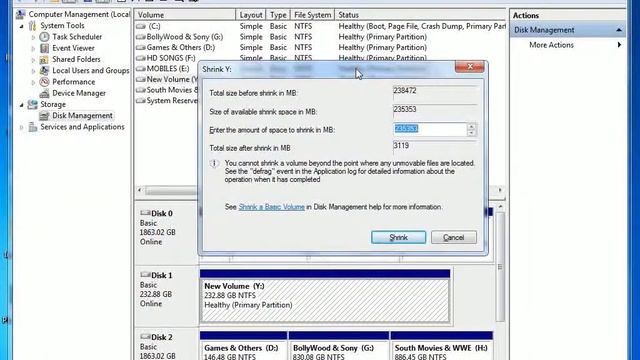
Task: Select the (C:) volume row
Action: (320, 26)
